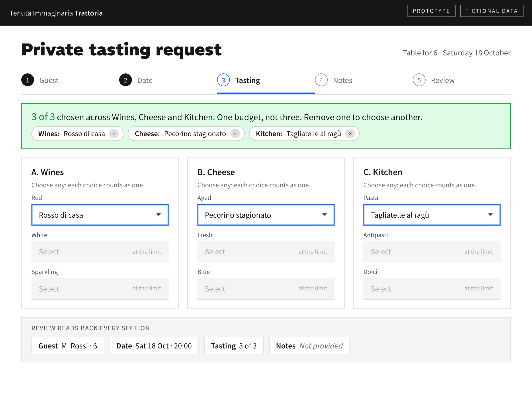Click the A. Wines section heading

point(48,172)
